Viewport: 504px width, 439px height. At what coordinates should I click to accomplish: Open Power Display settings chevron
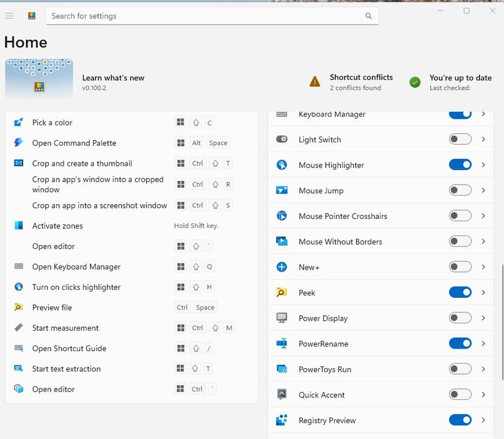[x=483, y=318]
